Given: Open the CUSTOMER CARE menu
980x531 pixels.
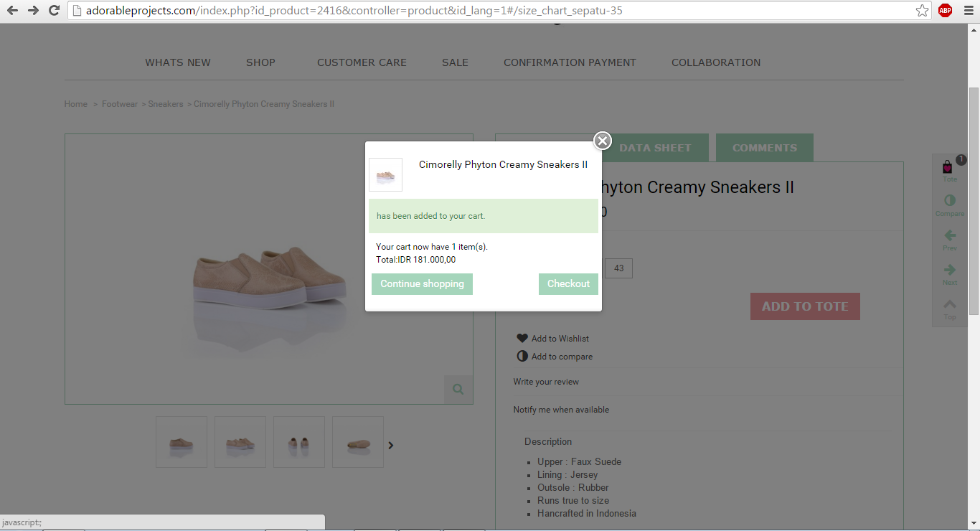Looking at the screenshot, I should [x=362, y=62].
